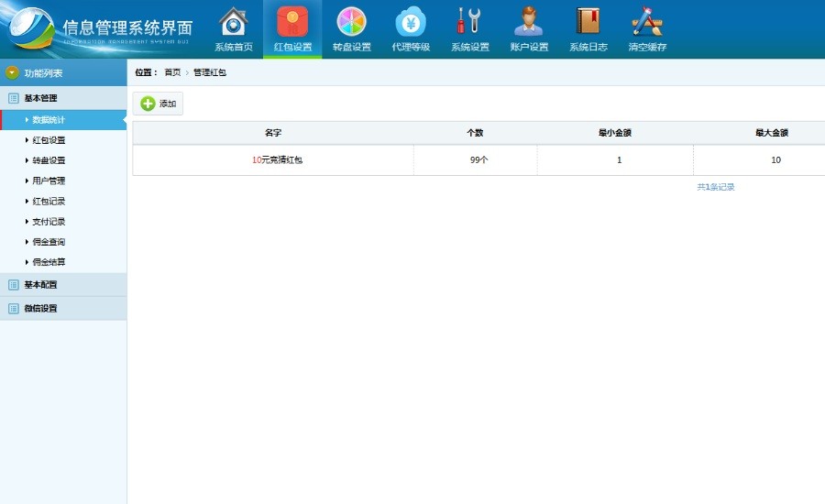
Task: Click the 10元竞猜红包 table row name
Action: click(x=277, y=160)
